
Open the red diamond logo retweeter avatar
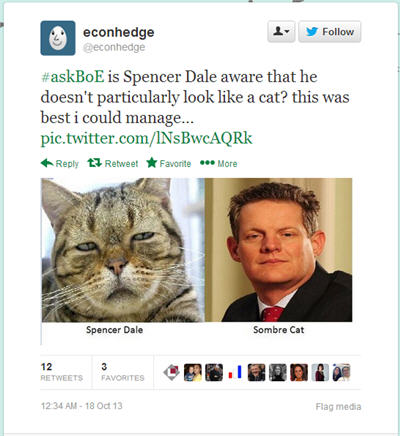(x=171, y=372)
